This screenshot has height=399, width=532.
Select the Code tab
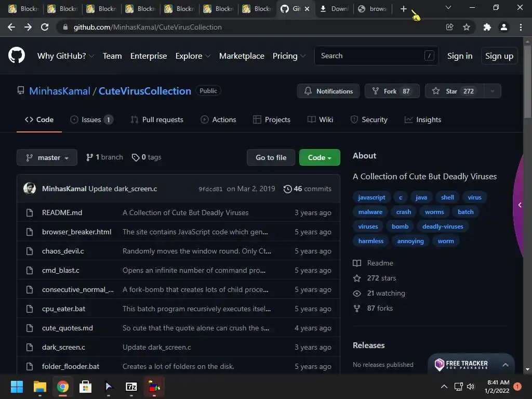point(39,120)
